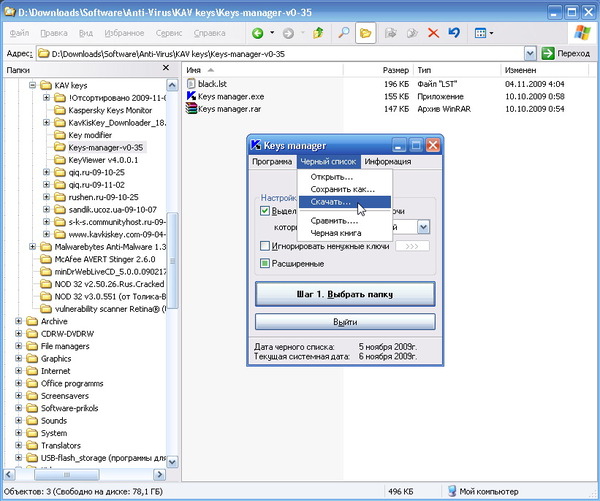
Task: Click the McAfee AVERT Stinger folder icon
Action: click(x=46, y=259)
